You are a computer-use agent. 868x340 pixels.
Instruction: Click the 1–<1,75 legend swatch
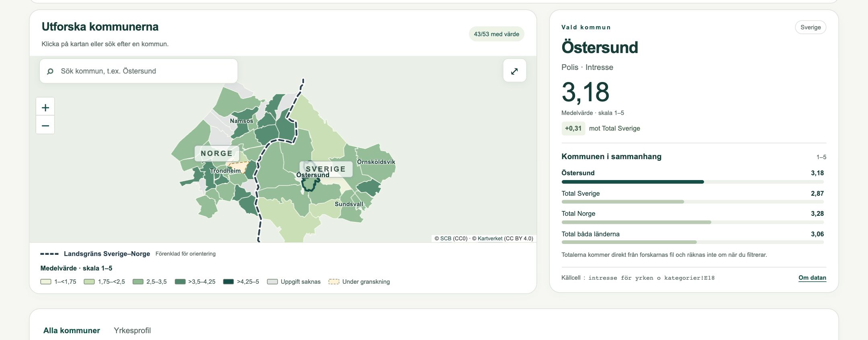click(x=46, y=282)
